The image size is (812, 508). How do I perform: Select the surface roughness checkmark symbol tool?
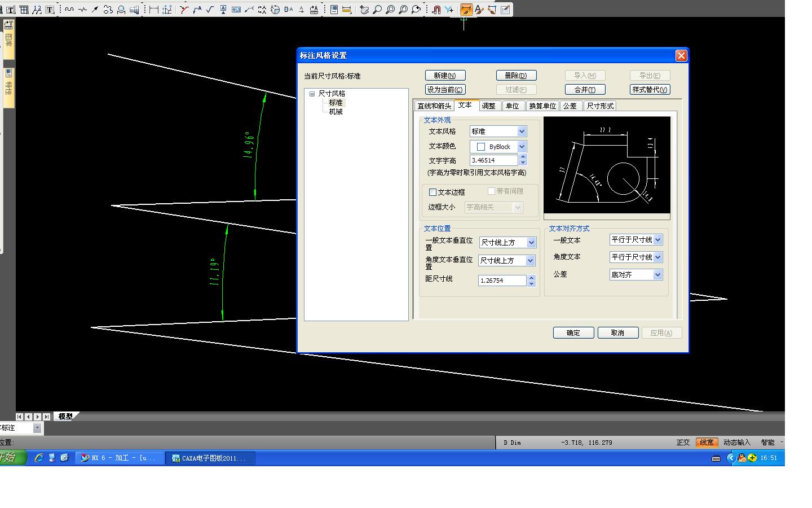pyautogui.click(x=210, y=10)
